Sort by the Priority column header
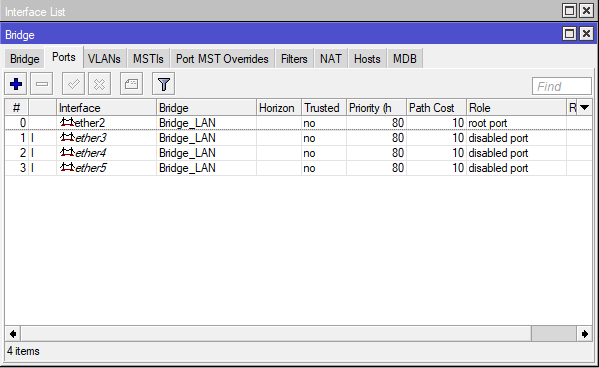This screenshot has height=368, width=599. click(x=376, y=108)
